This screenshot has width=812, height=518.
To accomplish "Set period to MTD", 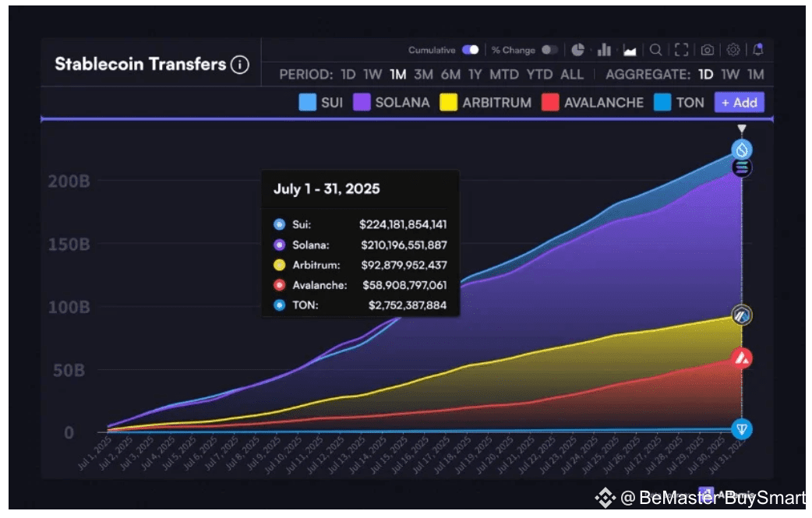I will pyautogui.click(x=504, y=75).
